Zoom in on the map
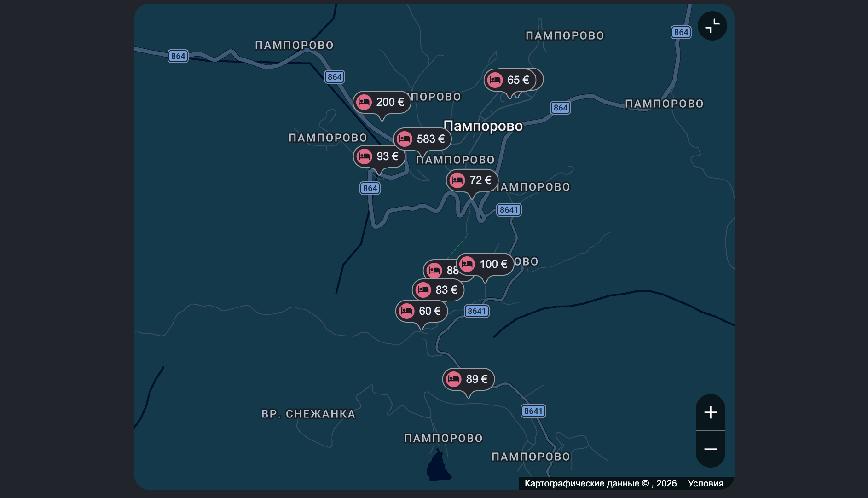Viewport: 868px width, 498px height. [710, 412]
